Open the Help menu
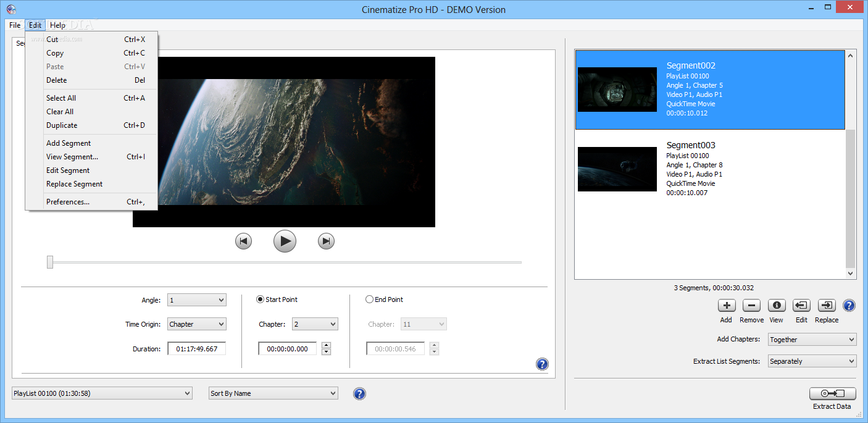The width and height of the screenshot is (868, 423). pos(57,25)
